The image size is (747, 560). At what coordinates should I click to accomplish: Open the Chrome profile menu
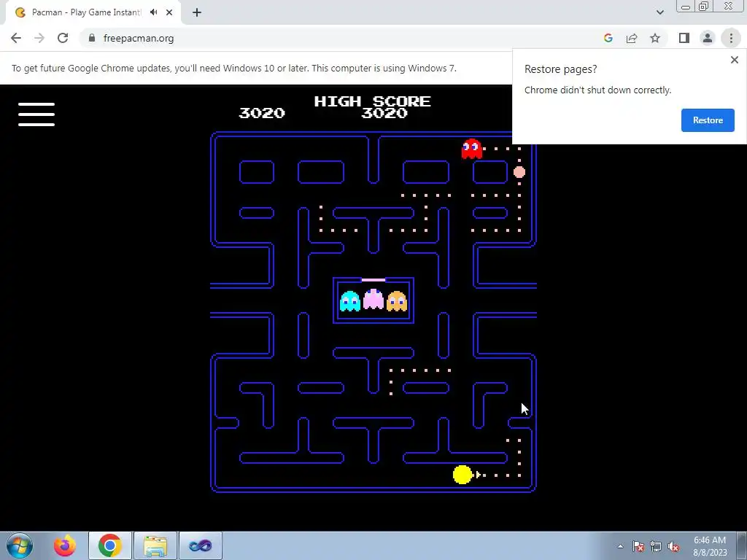click(708, 38)
